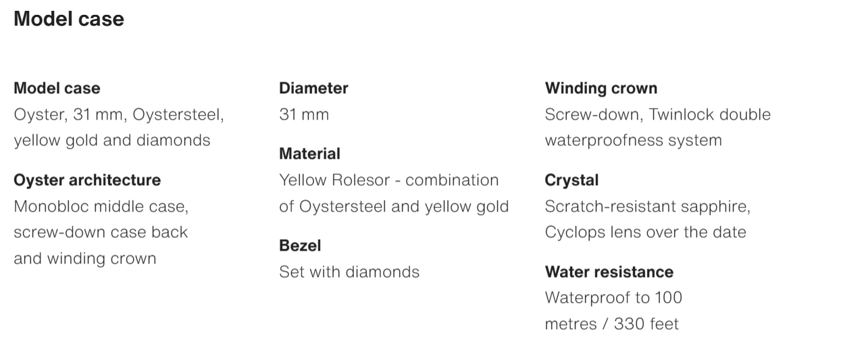Screen dimensions: 868x346
Task: Click the Oyster architecture heading
Action: coord(87,180)
